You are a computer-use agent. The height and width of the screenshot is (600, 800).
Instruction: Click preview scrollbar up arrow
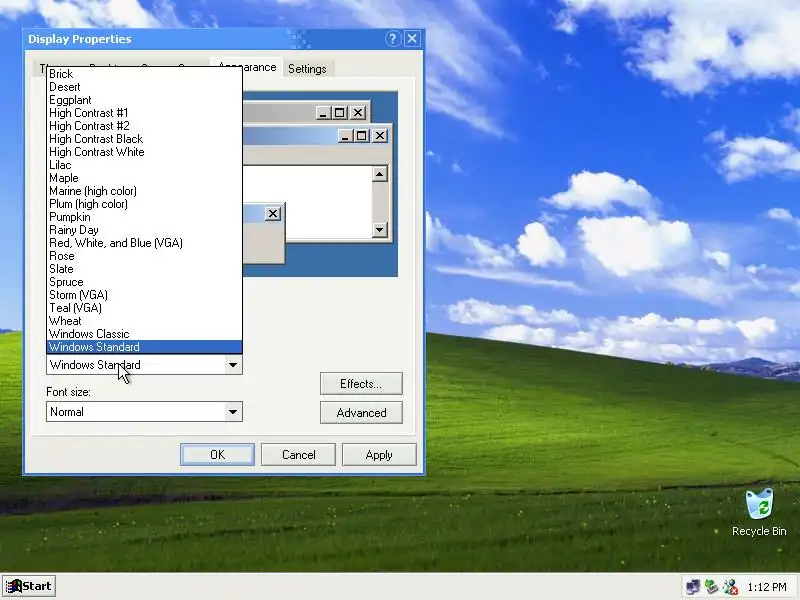coord(379,174)
